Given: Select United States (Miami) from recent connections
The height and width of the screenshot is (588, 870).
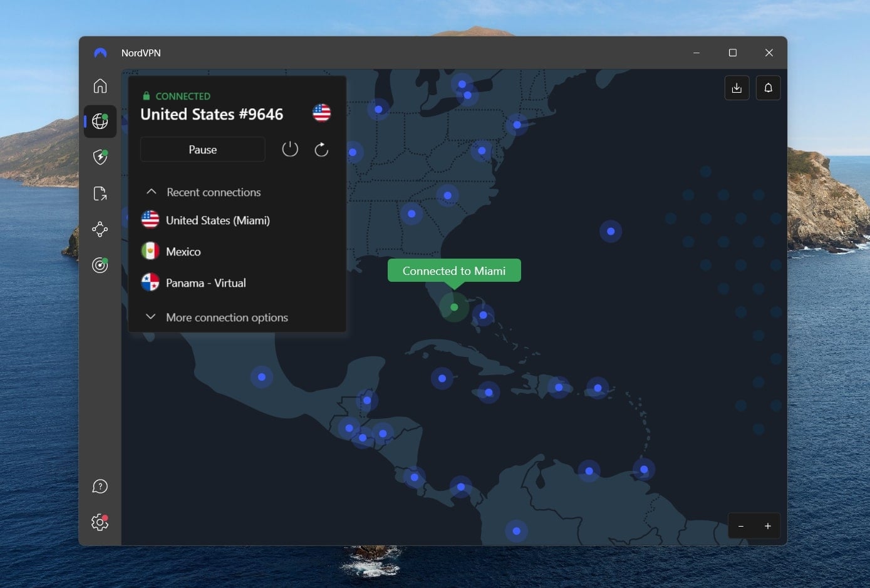Looking at the screenshot, I should pos(217,220).
